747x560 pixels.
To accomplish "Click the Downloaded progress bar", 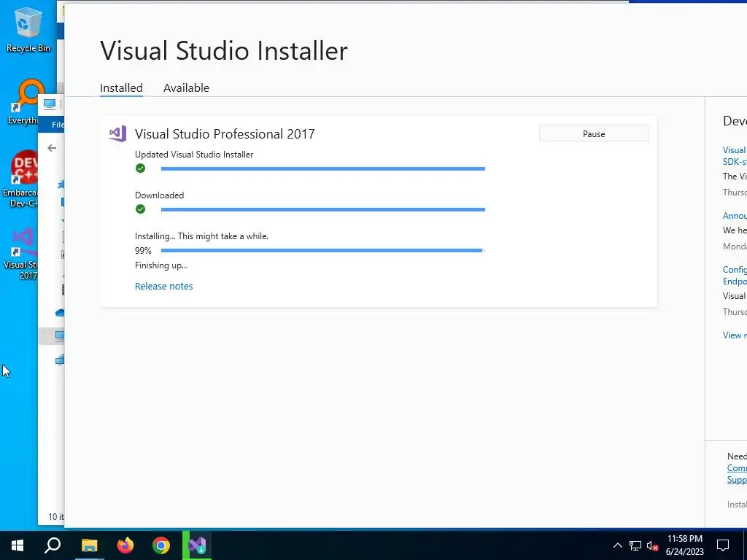I will tap(323, 209).
